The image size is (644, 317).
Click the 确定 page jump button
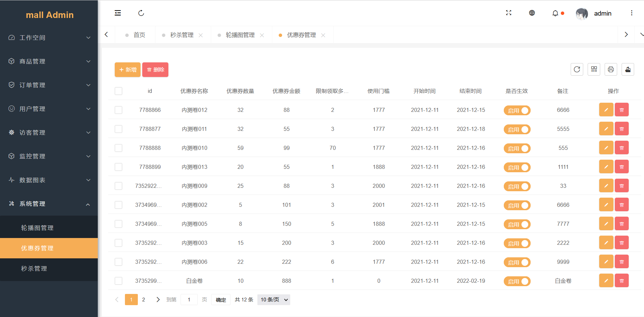[x=221, y=300]
